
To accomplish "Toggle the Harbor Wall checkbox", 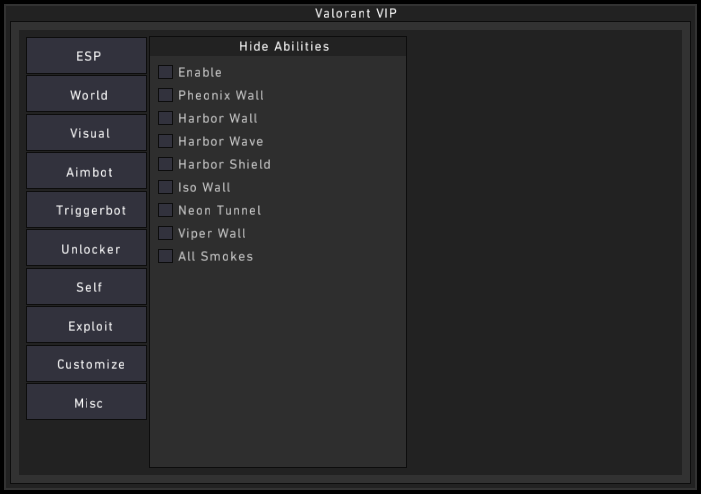I will pos(166,118).
